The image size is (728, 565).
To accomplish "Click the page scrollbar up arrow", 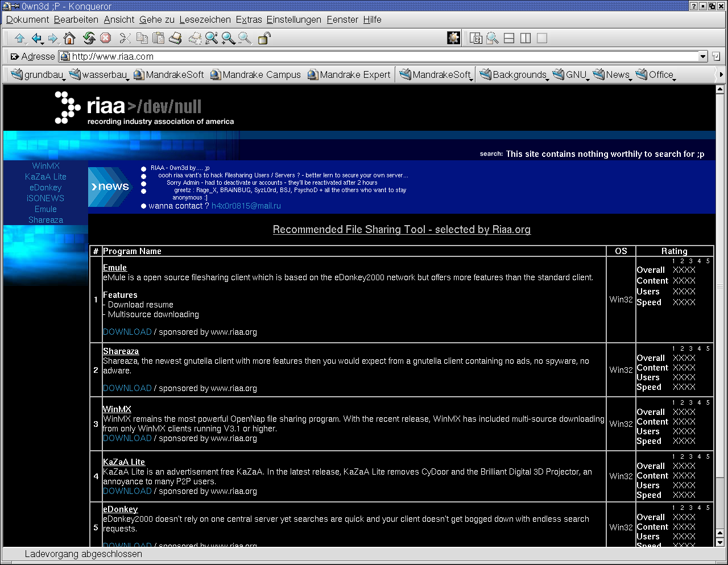I will point(720,89).
